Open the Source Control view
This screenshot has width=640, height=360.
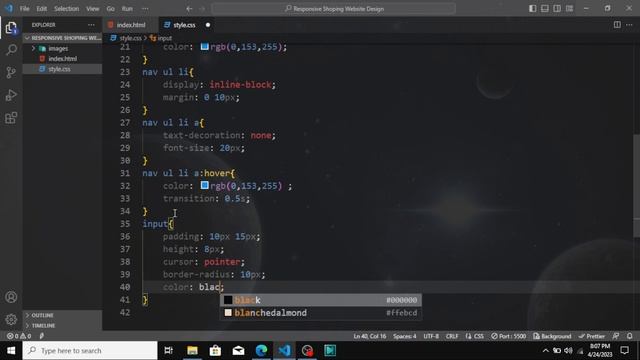click(x=11, y=72)
